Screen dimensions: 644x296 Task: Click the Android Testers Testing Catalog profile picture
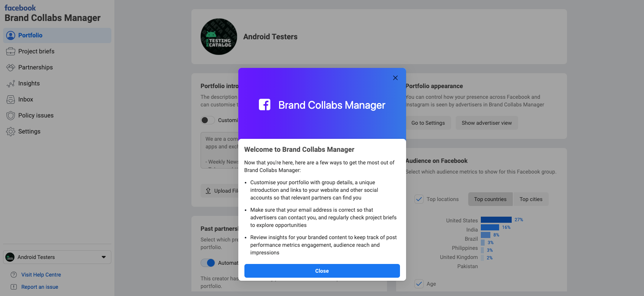[x=219, y=37]
